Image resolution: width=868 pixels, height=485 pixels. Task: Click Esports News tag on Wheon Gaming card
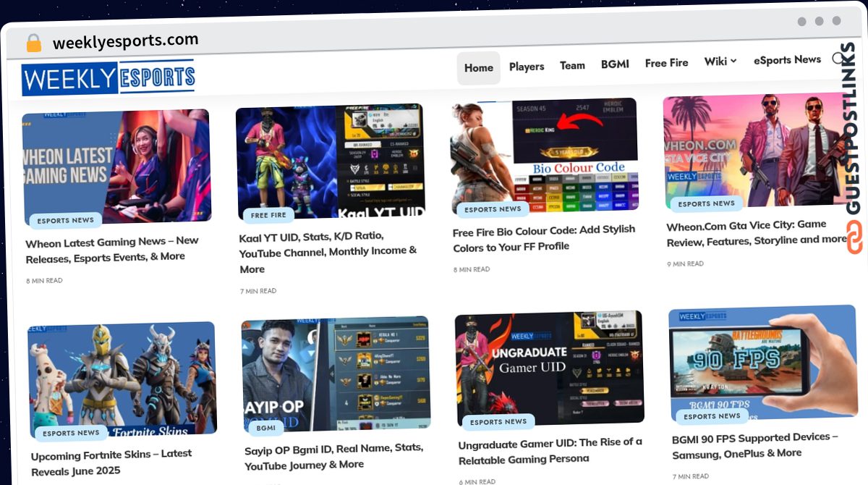66,221
